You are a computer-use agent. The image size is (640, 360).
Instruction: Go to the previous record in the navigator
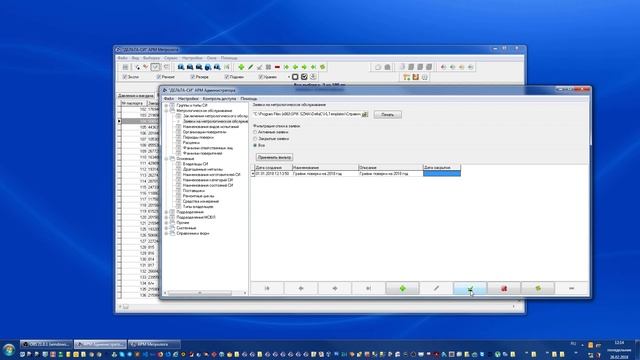(x=301, y=289)
